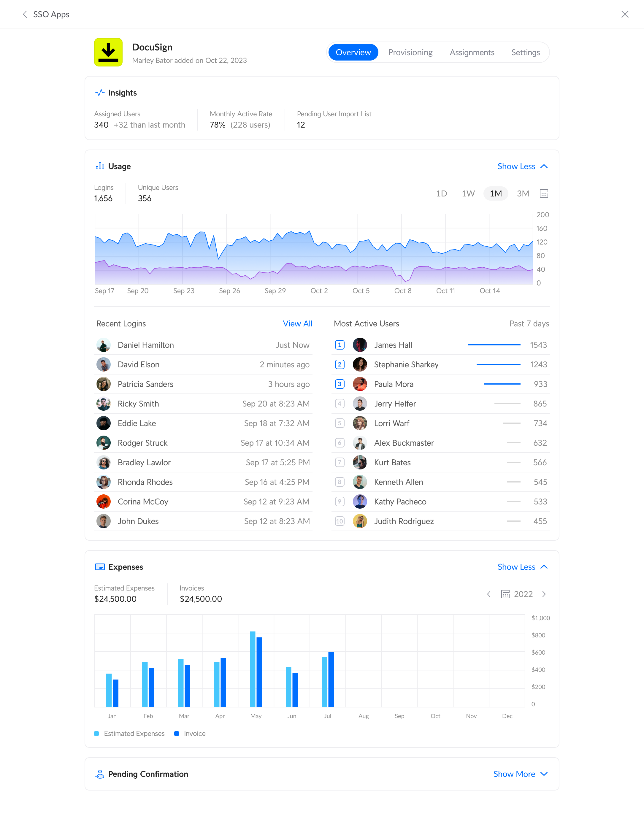The height and width of the screenshot is (819, 644).
Task: Select the 1W usage time range
Action: (468, 193)
